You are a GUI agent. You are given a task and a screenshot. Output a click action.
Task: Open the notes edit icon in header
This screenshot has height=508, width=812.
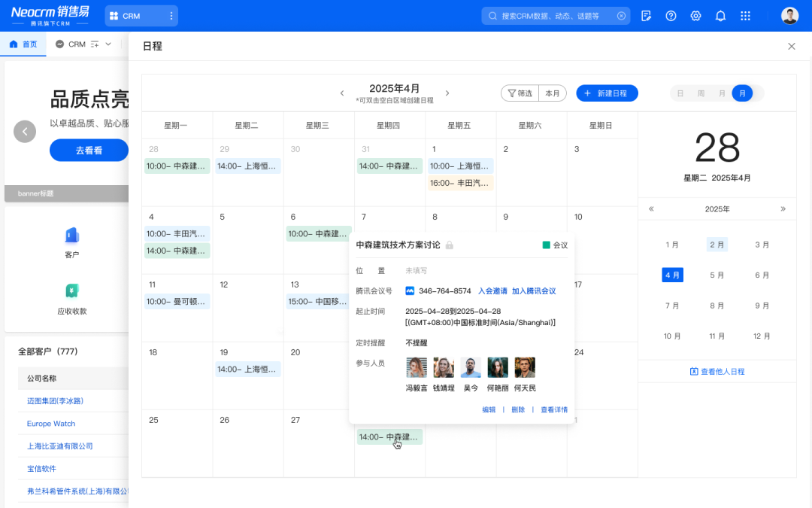click(x=646, y=16)
